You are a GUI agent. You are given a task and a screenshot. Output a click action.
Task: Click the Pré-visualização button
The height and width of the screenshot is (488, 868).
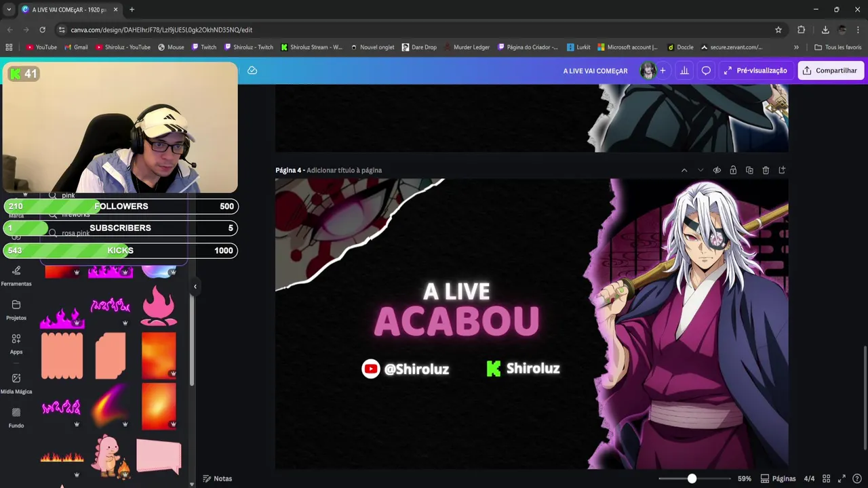[755, 70]
